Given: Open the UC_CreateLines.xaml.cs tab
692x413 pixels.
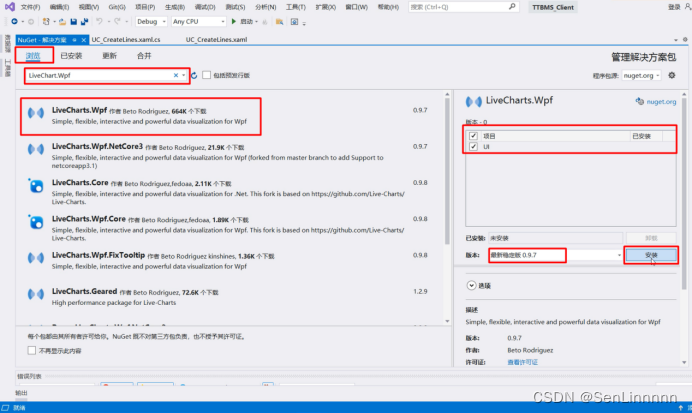Looking at the screenshot, I should click(x=126, y=40).
